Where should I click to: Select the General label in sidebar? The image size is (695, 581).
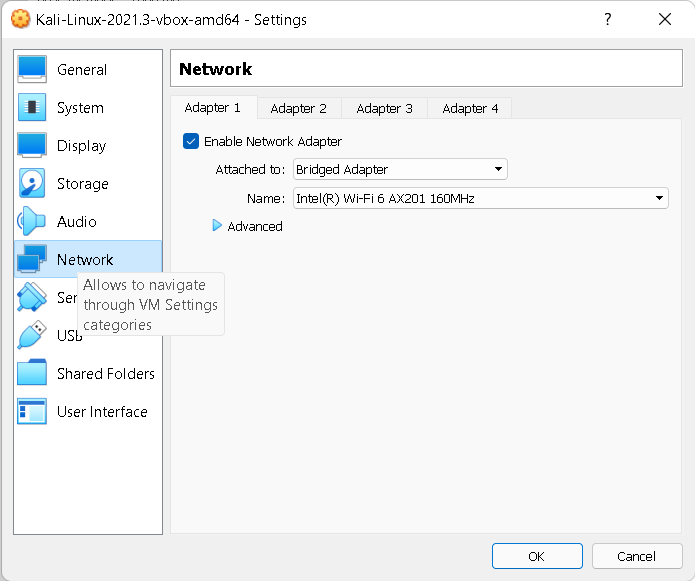[82, 70]
